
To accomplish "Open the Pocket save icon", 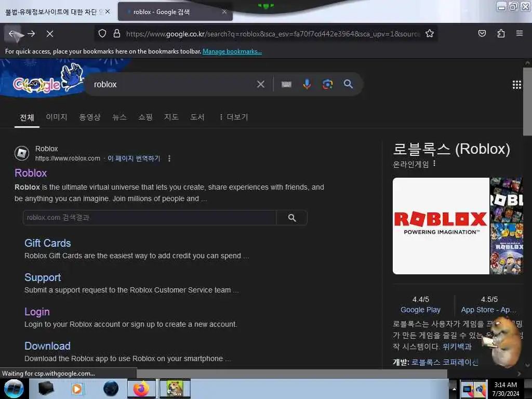I will pyautogui.click(x=482, y=33).
